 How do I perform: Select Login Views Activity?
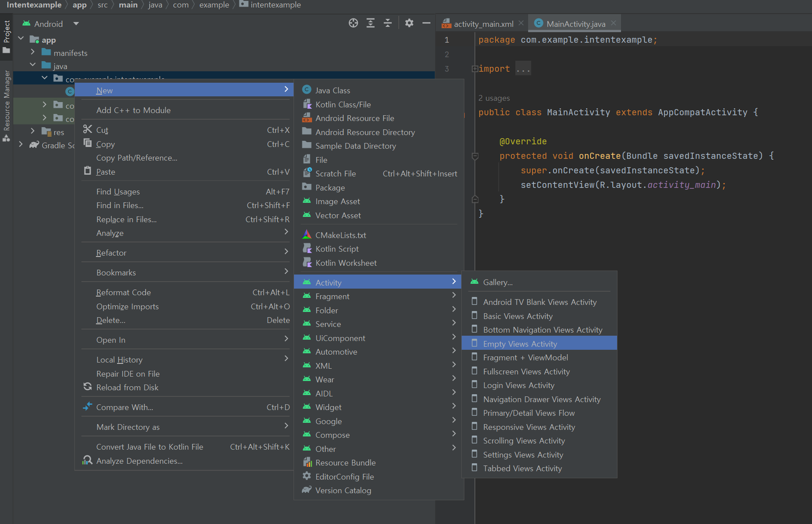click(x=540, y=385)
